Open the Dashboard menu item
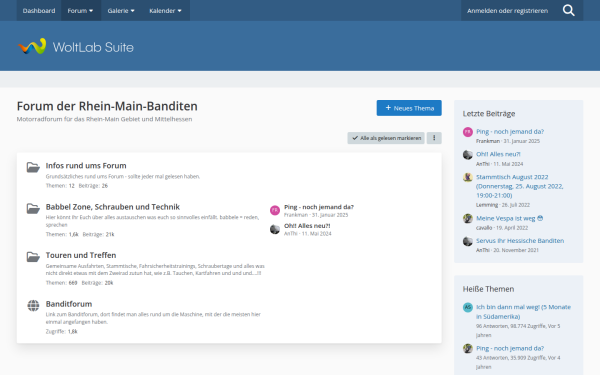 (x=39, y=10)
